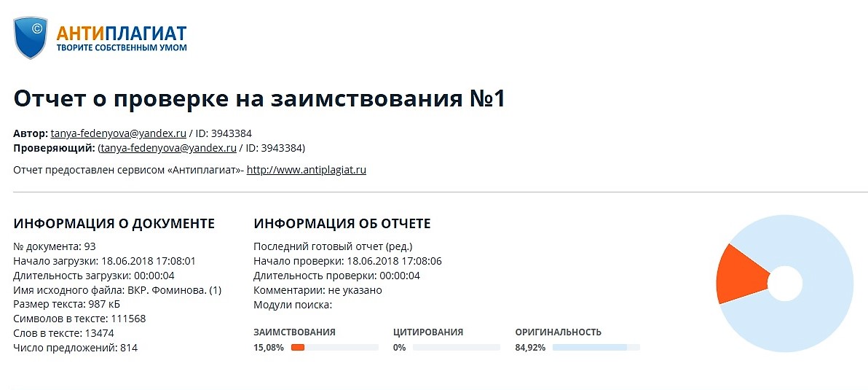
Task: Click the report title 'Отчет о проверке на заимствования №1'
Action: tap(259, 99)
